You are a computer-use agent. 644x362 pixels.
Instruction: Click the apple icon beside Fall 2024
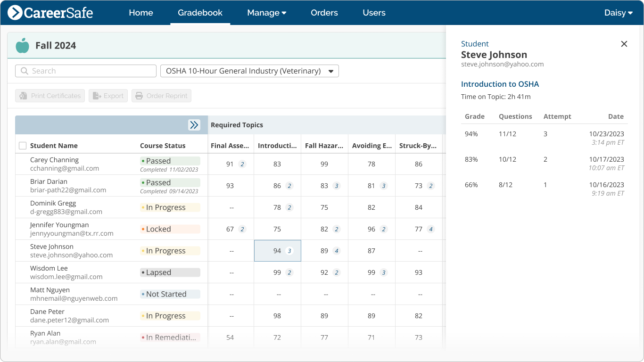pyautogui.click(x=22, y=45)
